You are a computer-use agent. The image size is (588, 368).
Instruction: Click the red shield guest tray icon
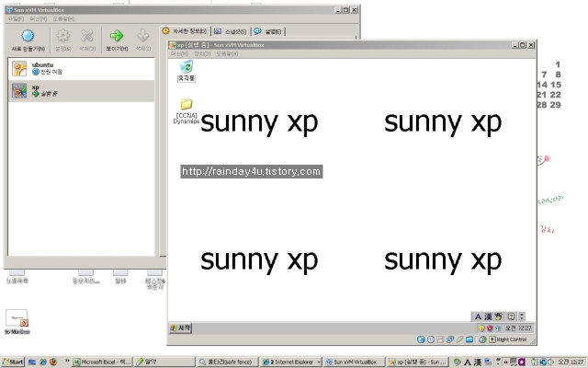pos(490,328)
